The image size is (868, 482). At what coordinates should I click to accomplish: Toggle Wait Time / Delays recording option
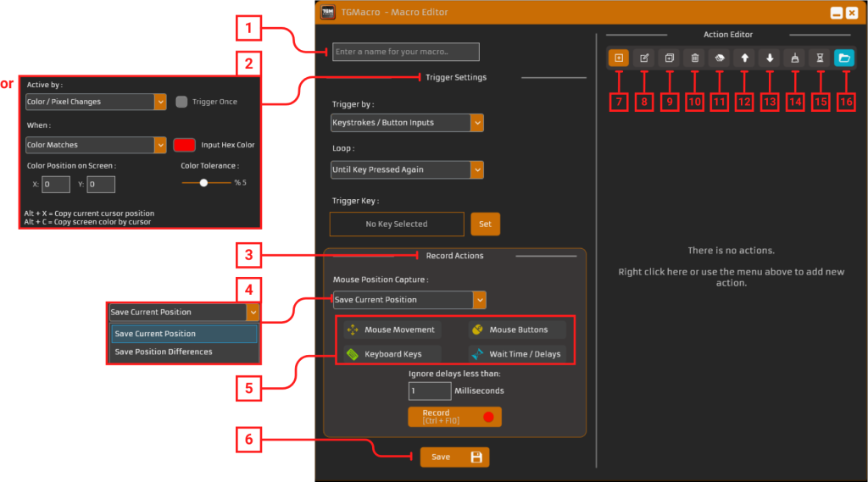click(515, 353)
